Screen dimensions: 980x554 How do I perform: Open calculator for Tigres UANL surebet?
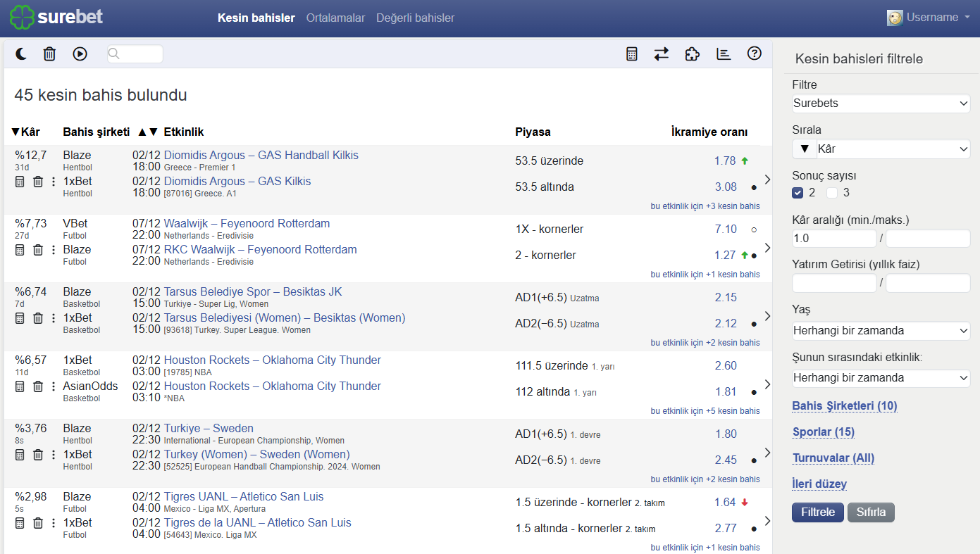[20, 523]
